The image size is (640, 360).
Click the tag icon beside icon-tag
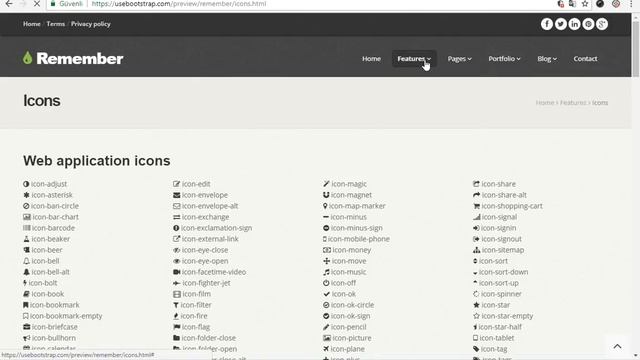(476, 349)
